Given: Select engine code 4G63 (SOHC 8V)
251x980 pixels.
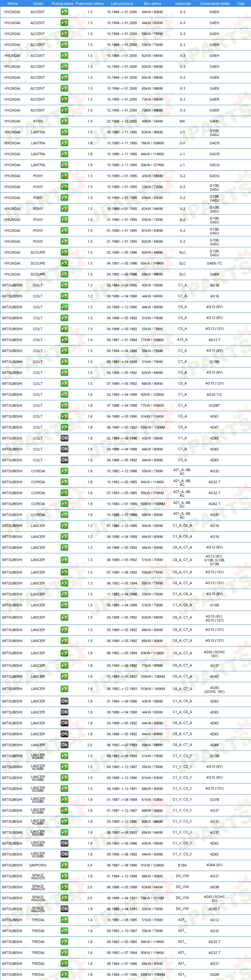Looking at the screenshot, I should 214,899.
